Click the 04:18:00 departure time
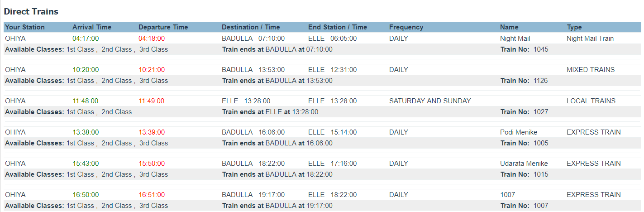The height and width of the screenshot is (212, 644). click(x=152, y=39)
